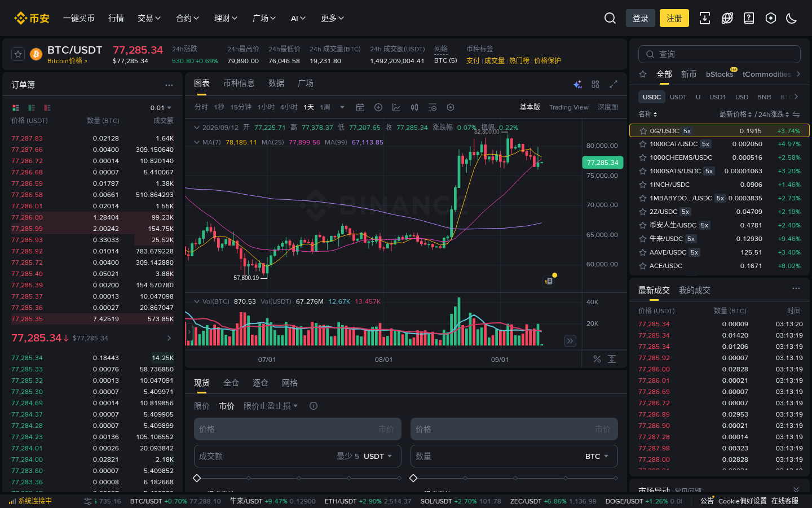Add BTC/USDT to favorites star
The width and height of the screenshot is (812, 508).
point(18,55)
